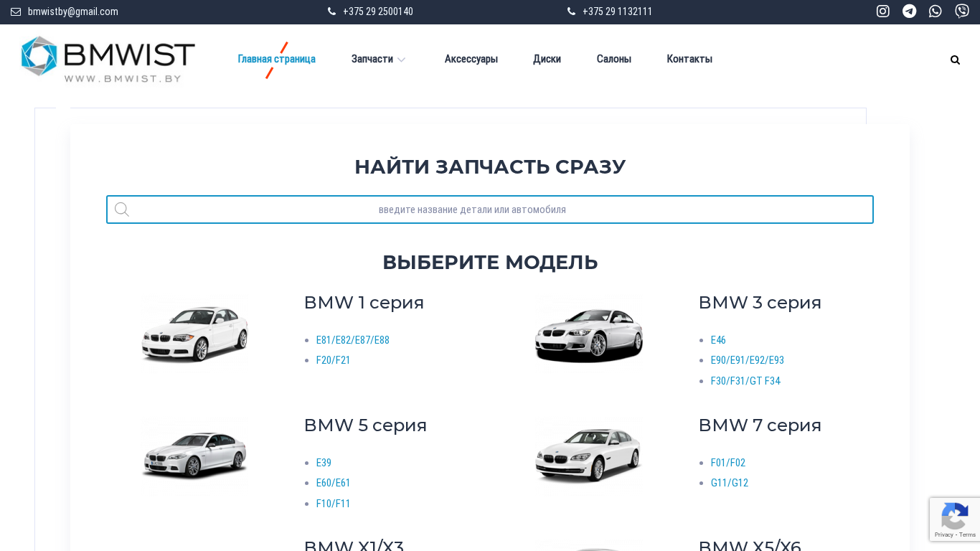
Task: Click the envelope icon beside the email
Action: click(16, 11)
